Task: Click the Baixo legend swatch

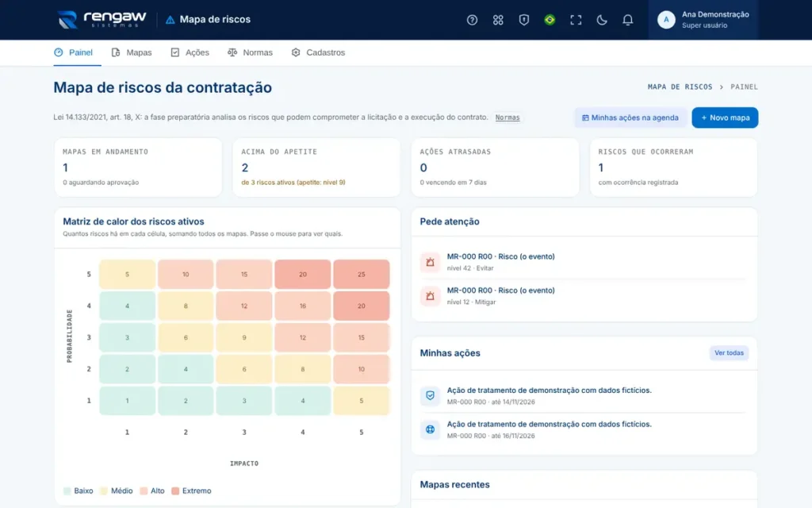Action: [67, 491]
